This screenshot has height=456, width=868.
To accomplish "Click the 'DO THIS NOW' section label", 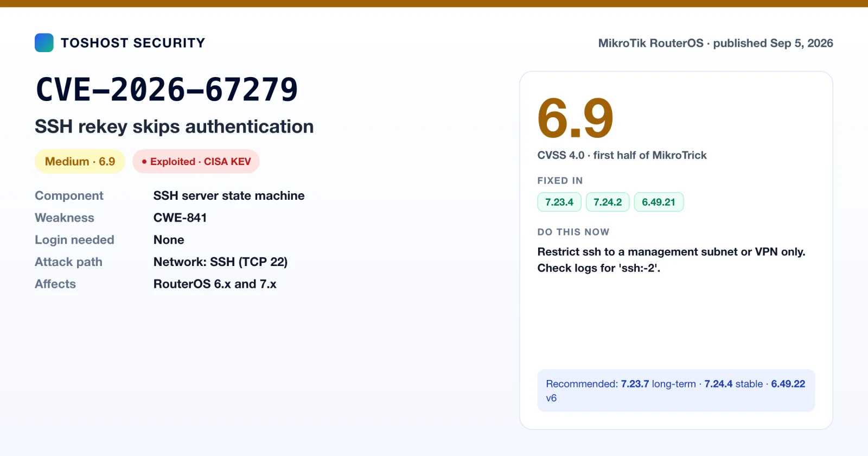I will (x=573, y=232).
